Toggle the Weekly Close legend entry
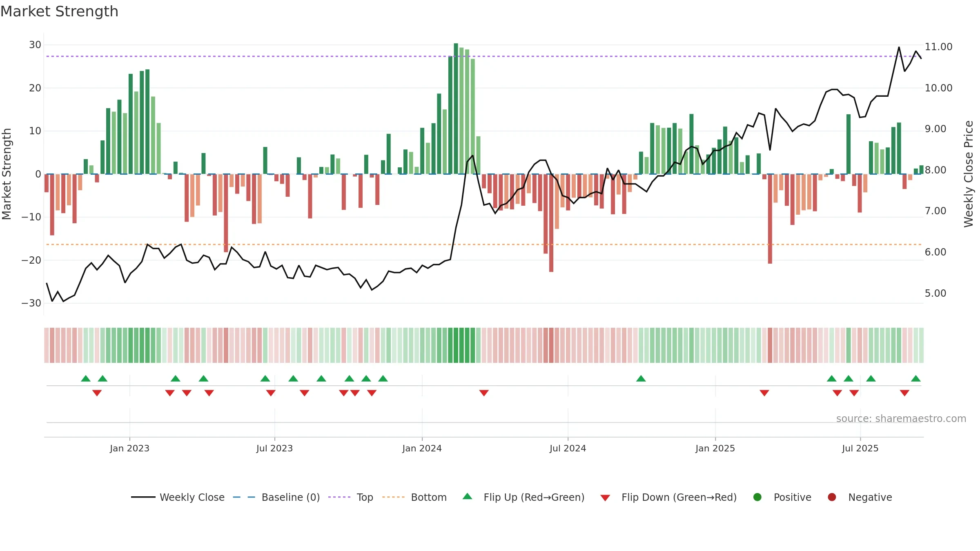The width and height of the screenshot is (980, 551). (x=178, y=497)
